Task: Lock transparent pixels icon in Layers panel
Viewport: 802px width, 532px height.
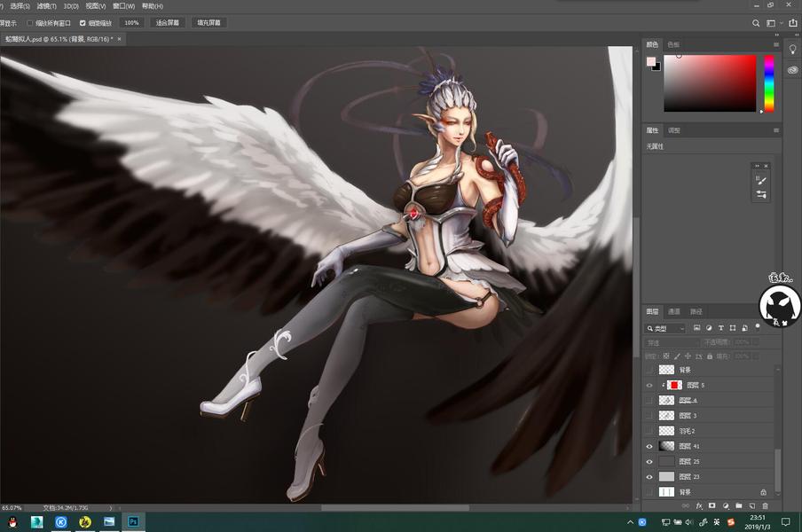Action: tap(666, 356)
